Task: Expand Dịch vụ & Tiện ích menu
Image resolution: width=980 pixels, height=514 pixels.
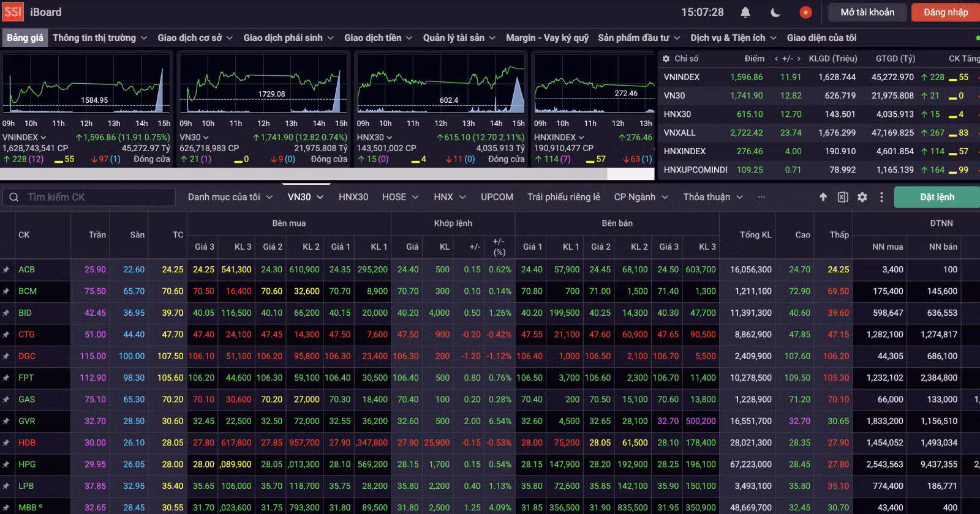Action: pyautogui.click(x=733, y=38)
